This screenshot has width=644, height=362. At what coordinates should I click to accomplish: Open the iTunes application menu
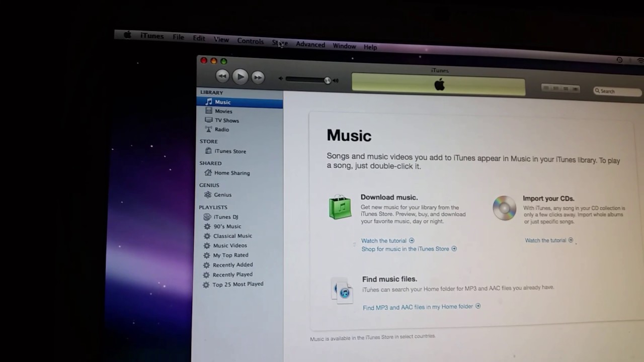pyautogui.click(x=152, y=36)
